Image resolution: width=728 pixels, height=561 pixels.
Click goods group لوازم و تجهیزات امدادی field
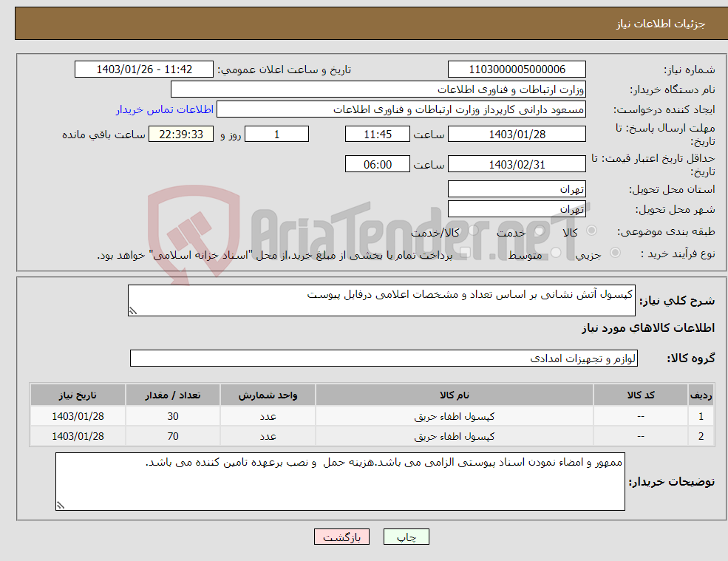pos(384,358)
